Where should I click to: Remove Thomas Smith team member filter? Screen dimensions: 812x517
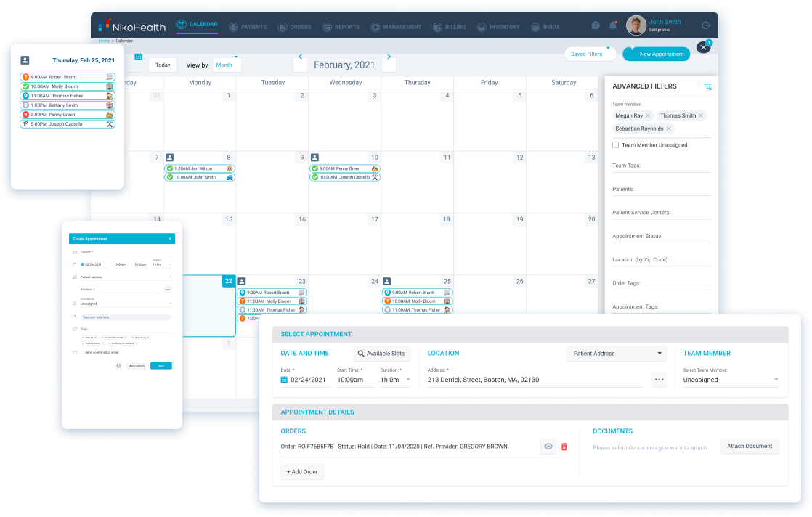coord(701,115)
